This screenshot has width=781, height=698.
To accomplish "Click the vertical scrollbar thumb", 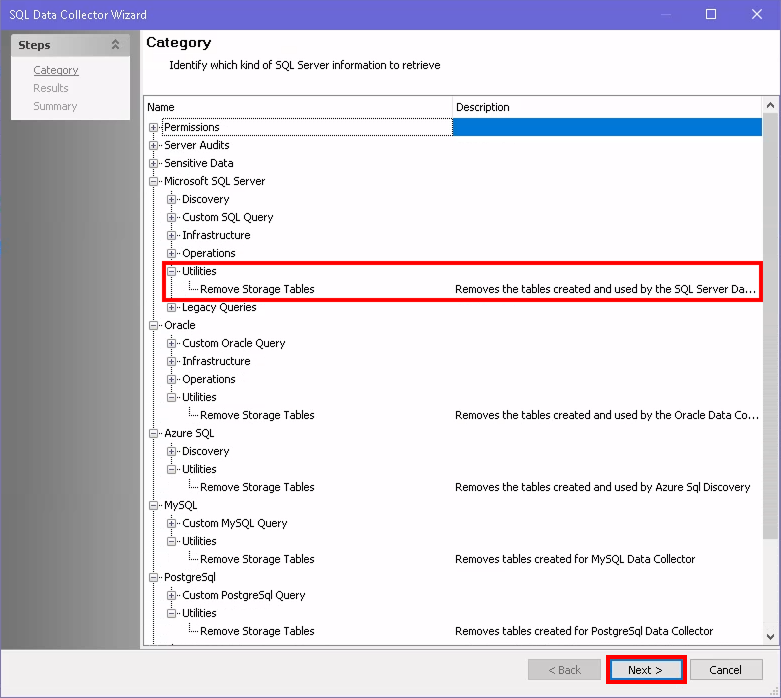I will 770,325.
